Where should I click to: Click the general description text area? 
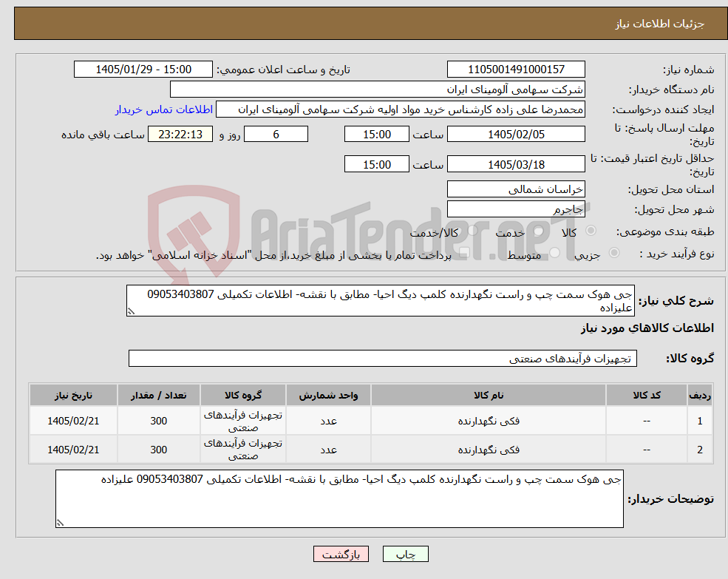(x=380, y=301)
